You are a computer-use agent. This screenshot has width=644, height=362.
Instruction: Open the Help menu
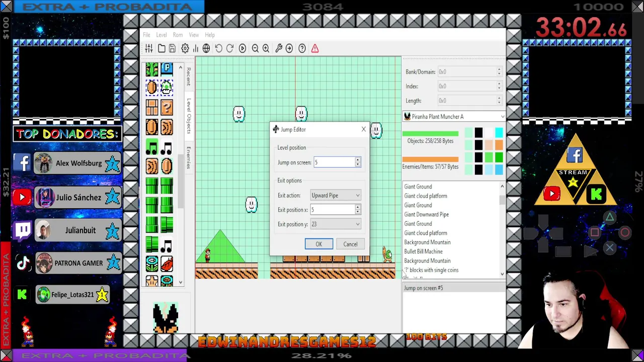tap(210, 35)
